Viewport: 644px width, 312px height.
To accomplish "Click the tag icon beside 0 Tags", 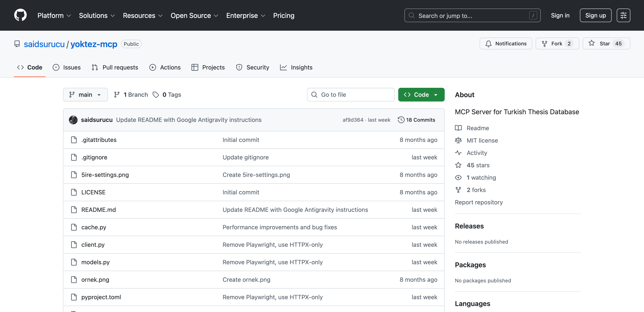I will [156, 95].
